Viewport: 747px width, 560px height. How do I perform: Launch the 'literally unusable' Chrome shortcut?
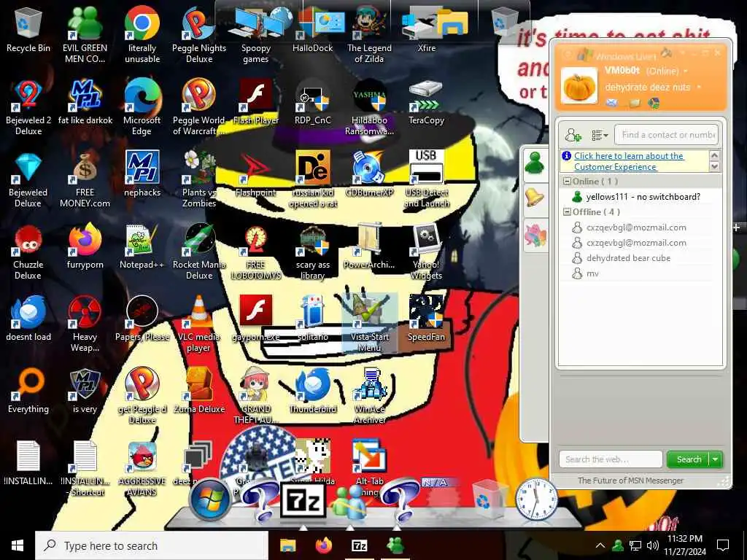142,35
